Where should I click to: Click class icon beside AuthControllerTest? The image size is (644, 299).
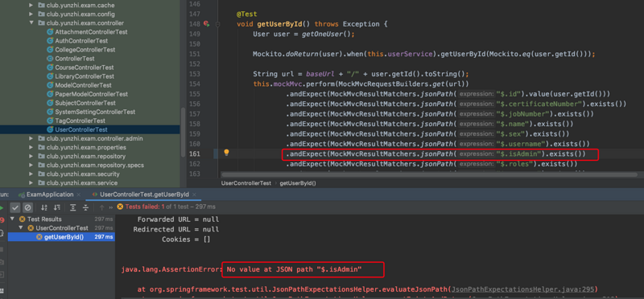(x=50, y=41)
